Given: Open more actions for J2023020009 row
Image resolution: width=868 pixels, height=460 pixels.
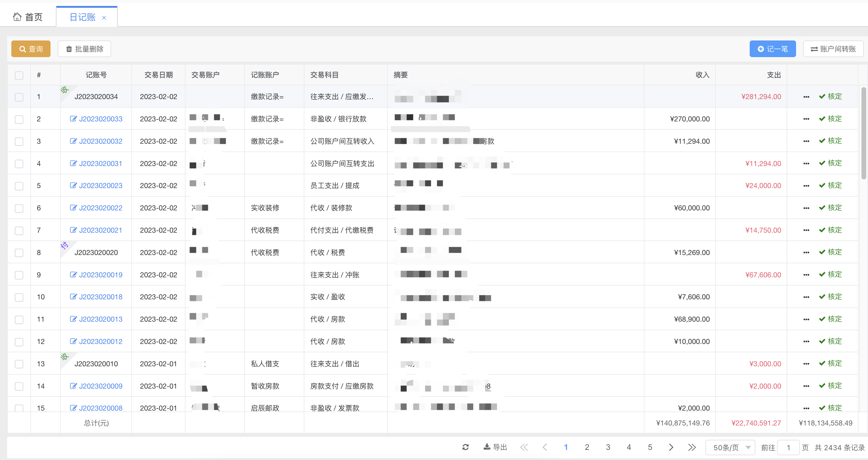Looking at the screenshot, I should point(806,386).
